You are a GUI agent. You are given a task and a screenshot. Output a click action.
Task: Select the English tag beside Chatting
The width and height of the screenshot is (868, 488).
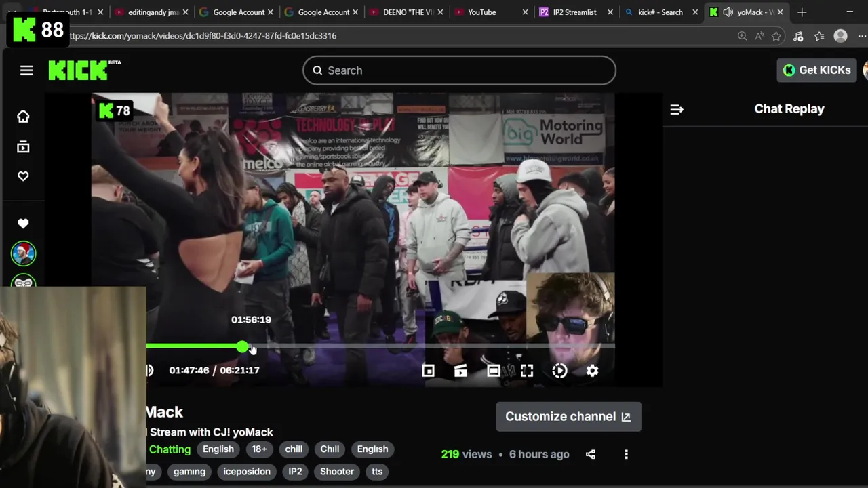tap(218, 449)
